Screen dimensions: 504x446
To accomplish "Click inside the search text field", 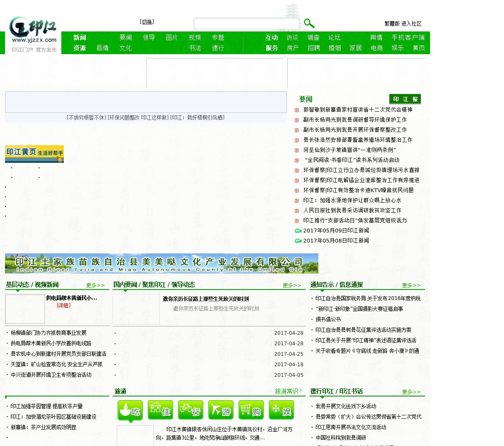I will click(x=246, y=23).
